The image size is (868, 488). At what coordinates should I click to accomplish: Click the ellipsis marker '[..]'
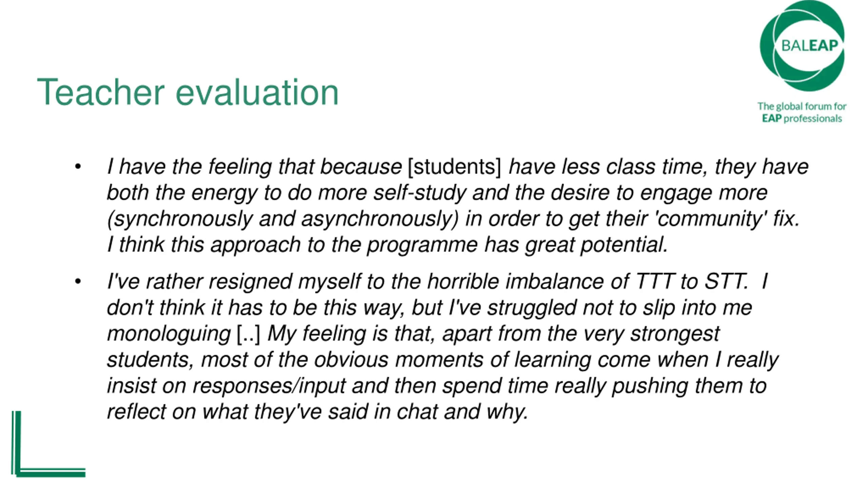click(249, 333)
